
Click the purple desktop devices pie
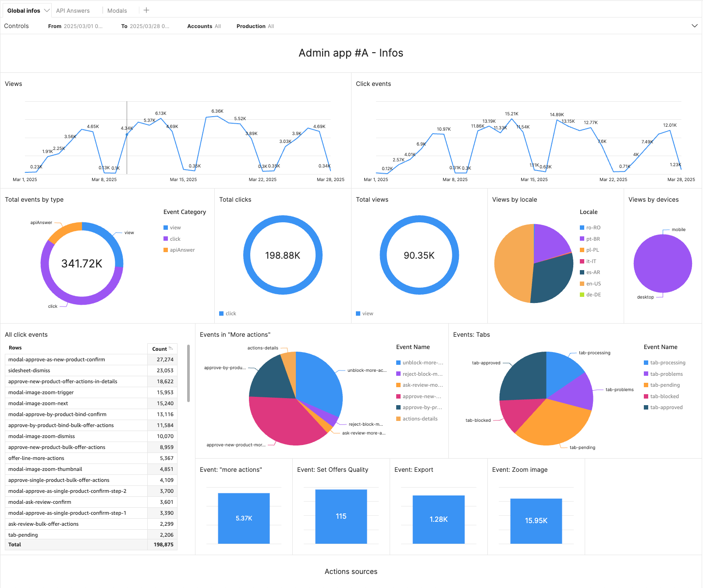click(x=663, y=264)
